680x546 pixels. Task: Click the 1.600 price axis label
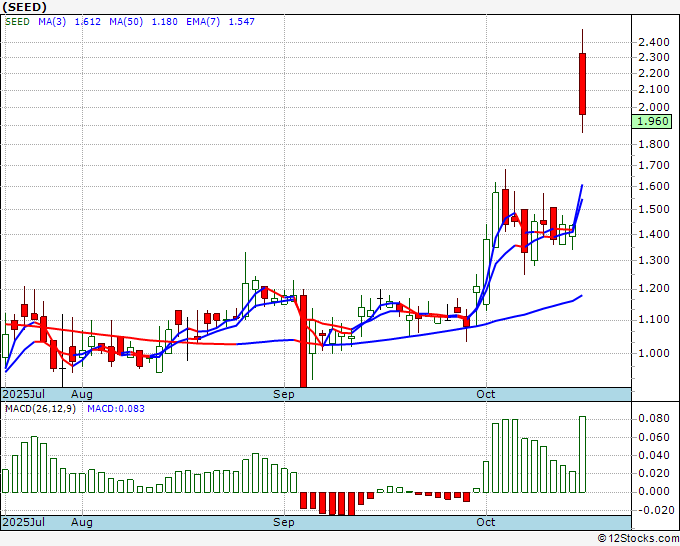[x=654, y=186]
